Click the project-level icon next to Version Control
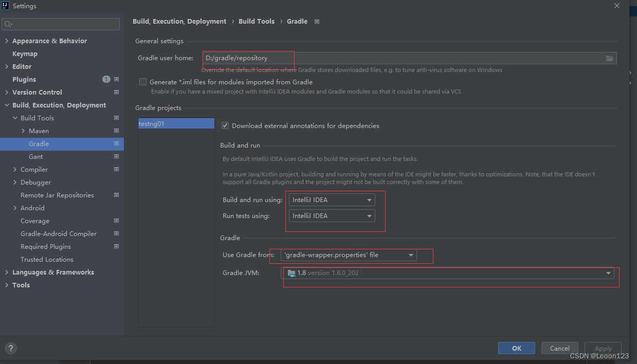 [117, 92]
